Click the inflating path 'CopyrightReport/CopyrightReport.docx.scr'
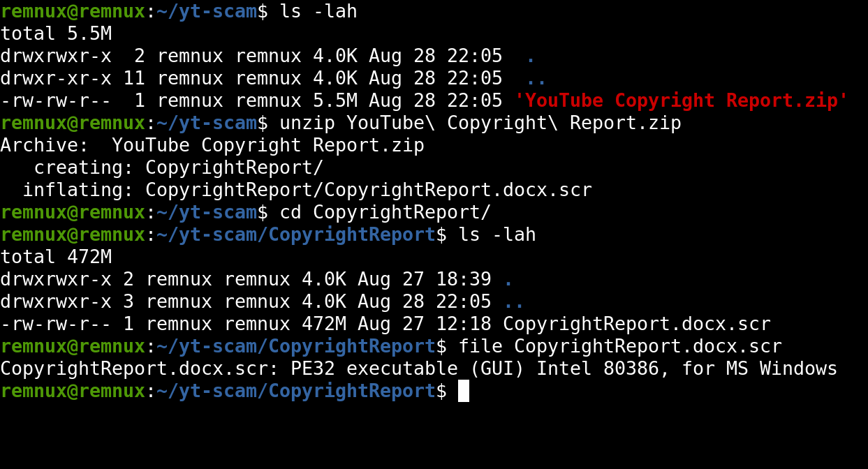This screenshot has height=469, width=868. [368, 190]
